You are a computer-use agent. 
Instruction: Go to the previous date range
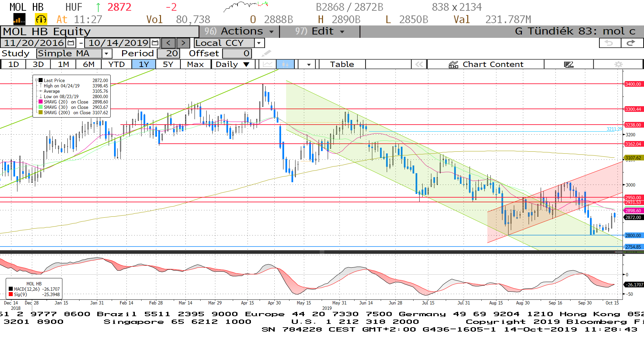pyautogui.click(x=168, y=43)
